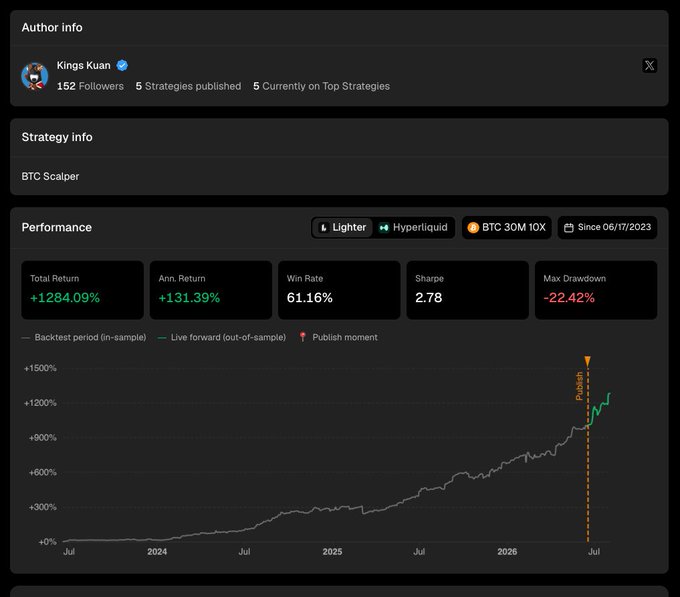Click the orange Publish marker triangle
The width and height of the screenshot is (680, 597).
click(587, 361)
